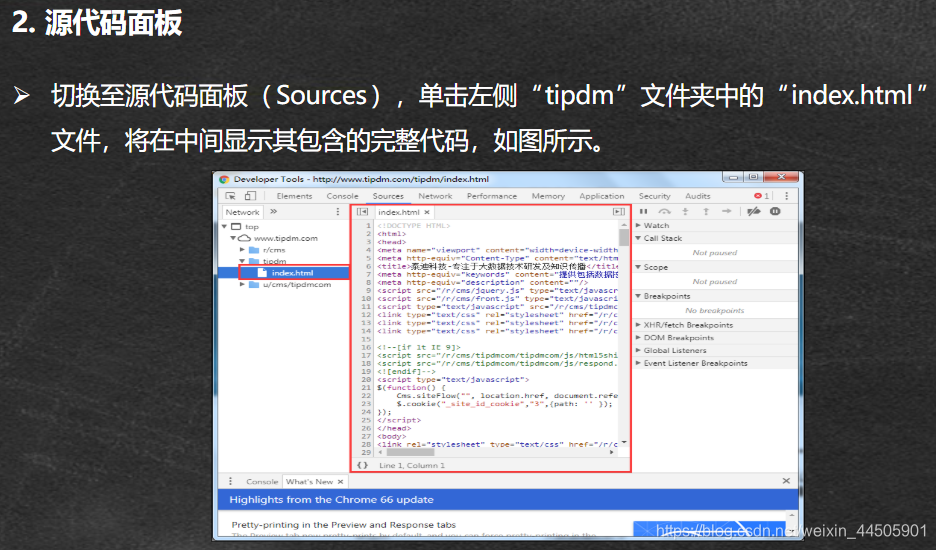Step into next function call

coord(685,211)
